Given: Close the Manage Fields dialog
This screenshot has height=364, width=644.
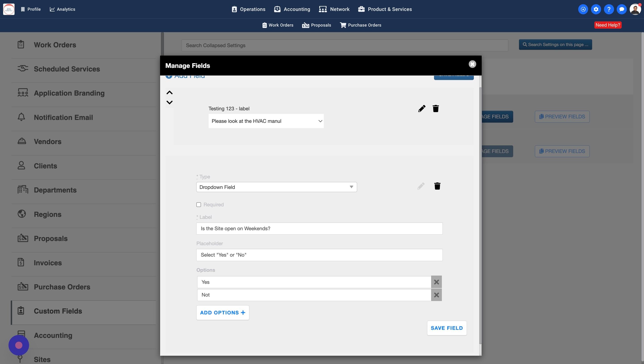Looking at the screenshot, I should (472, 64).
